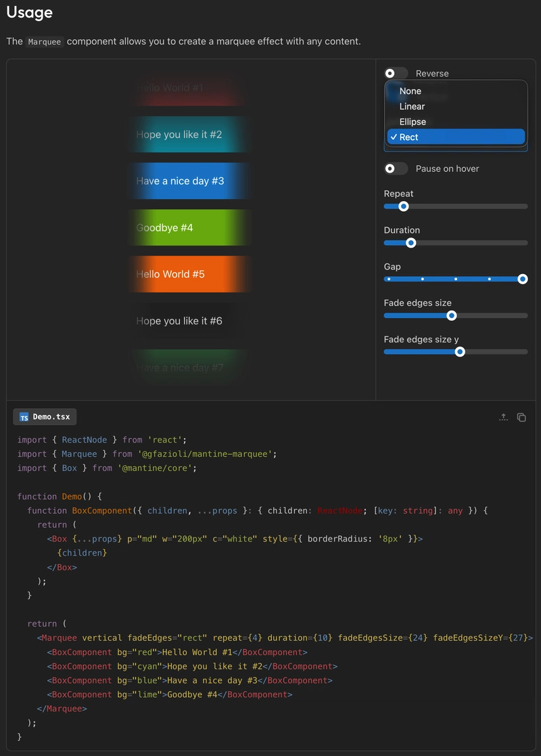Select the checked Rect option
This screenshot has width=541, height=756.
[x=456, y=137]
